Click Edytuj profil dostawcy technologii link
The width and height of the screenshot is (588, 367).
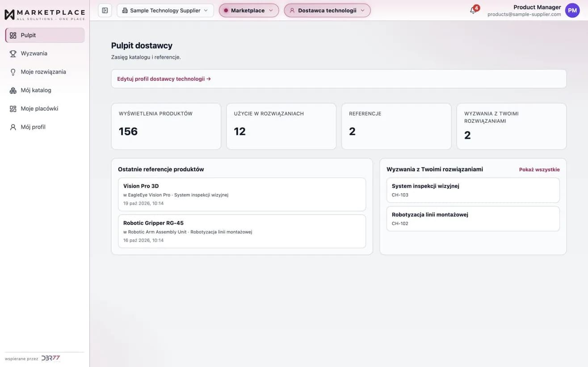[164, 79]
